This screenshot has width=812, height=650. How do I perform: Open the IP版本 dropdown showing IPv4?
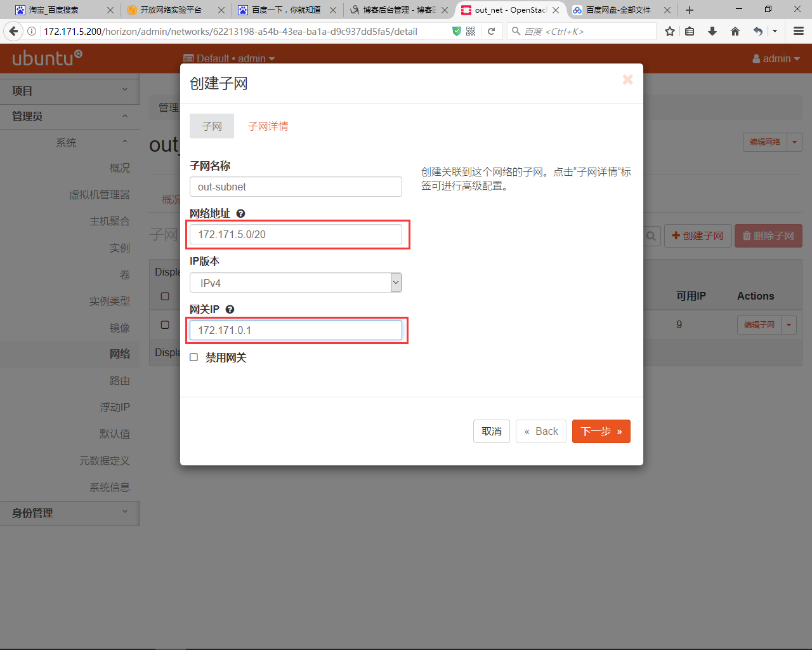296,282
